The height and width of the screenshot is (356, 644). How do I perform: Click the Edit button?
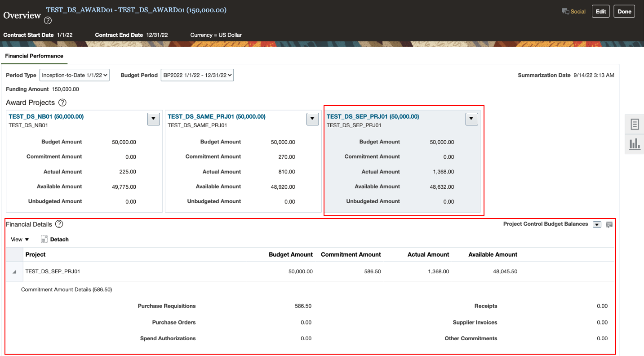pos(601,12)
